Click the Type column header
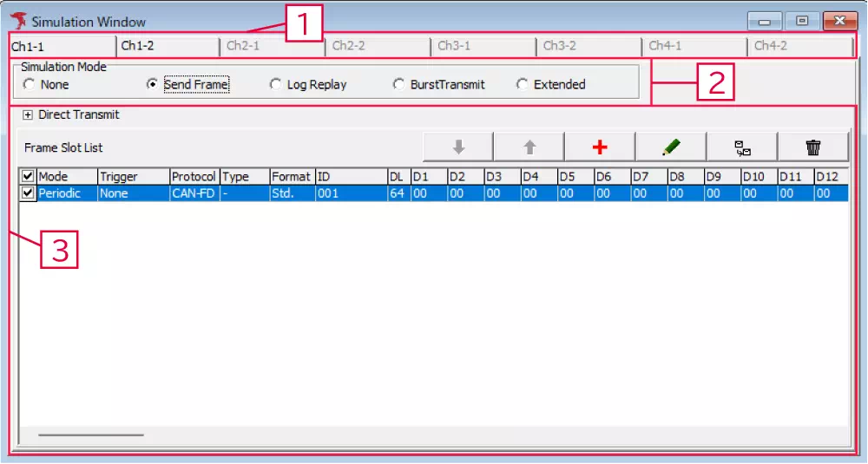This screenshot has width=868, height=464. pyautogui.click(x=246, y=176)
